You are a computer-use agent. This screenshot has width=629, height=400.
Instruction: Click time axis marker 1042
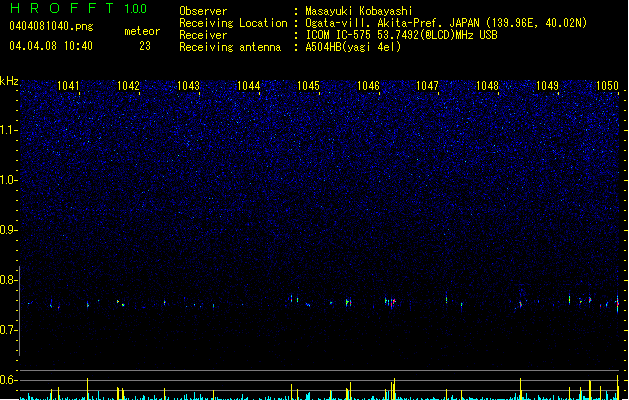tap(128, 85)
